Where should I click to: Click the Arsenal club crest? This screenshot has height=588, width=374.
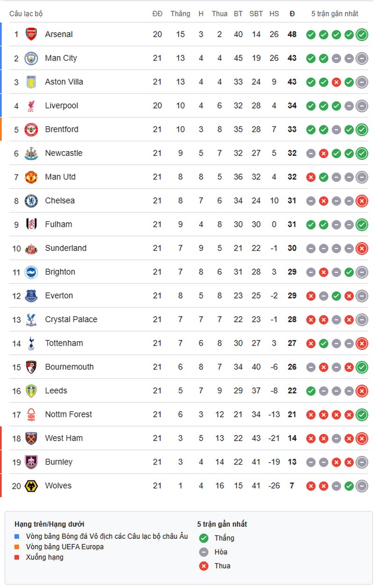(31, 34)
